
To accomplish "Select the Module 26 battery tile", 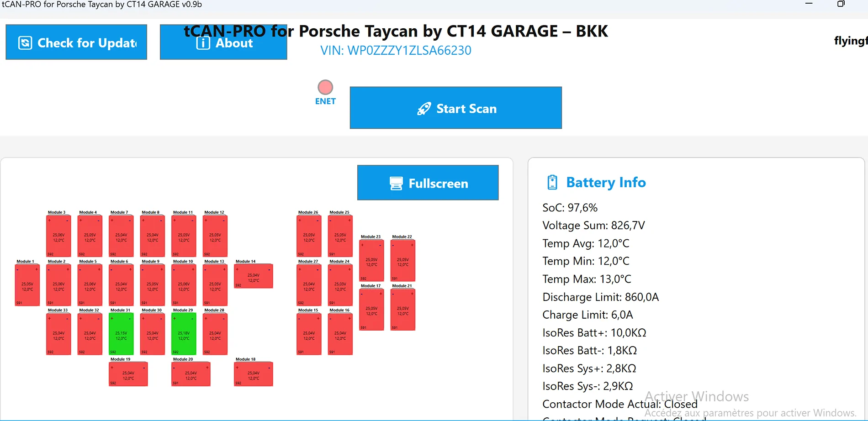I will click(309, 236).
